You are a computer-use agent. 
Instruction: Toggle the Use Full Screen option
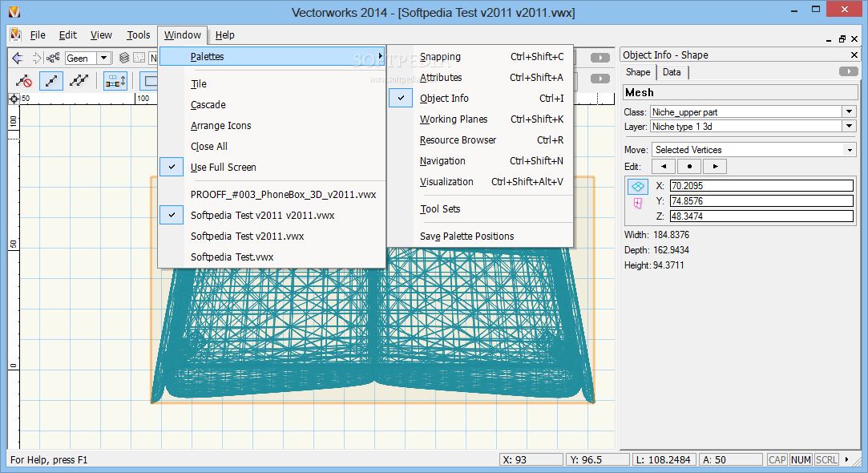coord(272,168)
